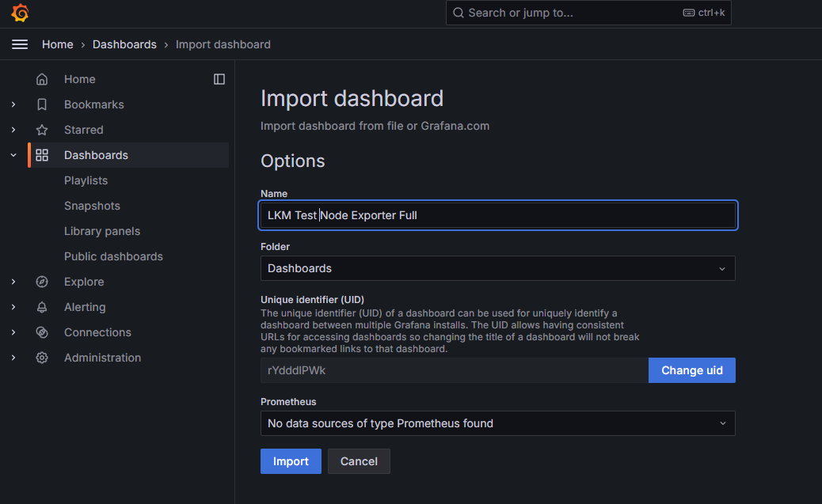Click the Unique identifier (UID) label

click(x=313, y=300)
